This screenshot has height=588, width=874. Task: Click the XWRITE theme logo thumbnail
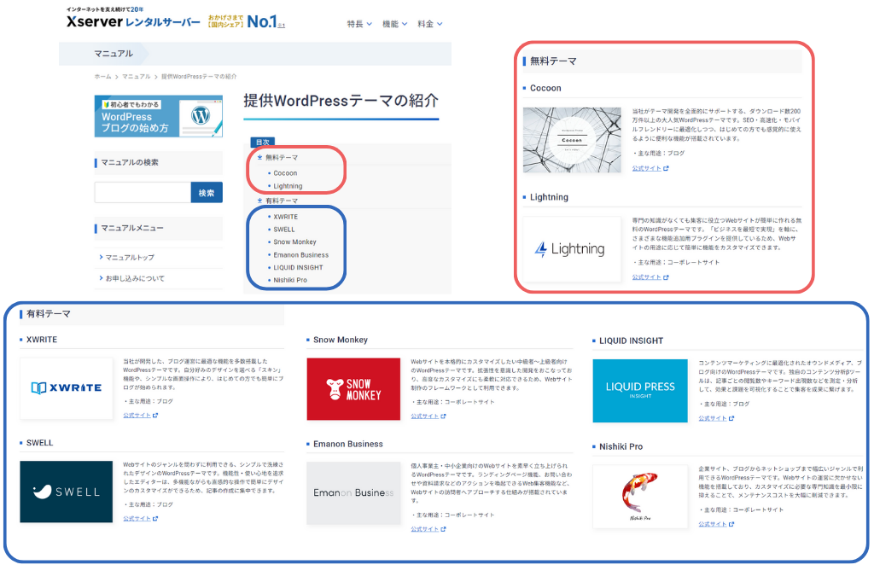point(67,388)
